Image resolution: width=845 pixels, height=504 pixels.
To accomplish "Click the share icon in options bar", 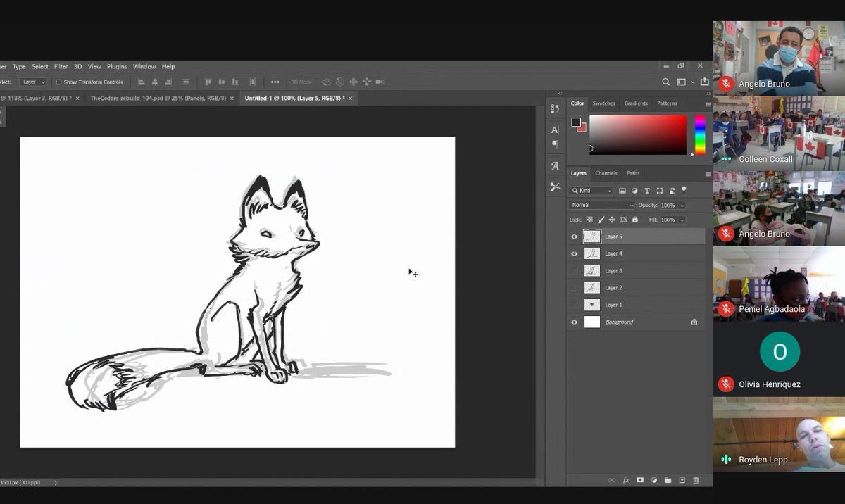I will [704, 82].
